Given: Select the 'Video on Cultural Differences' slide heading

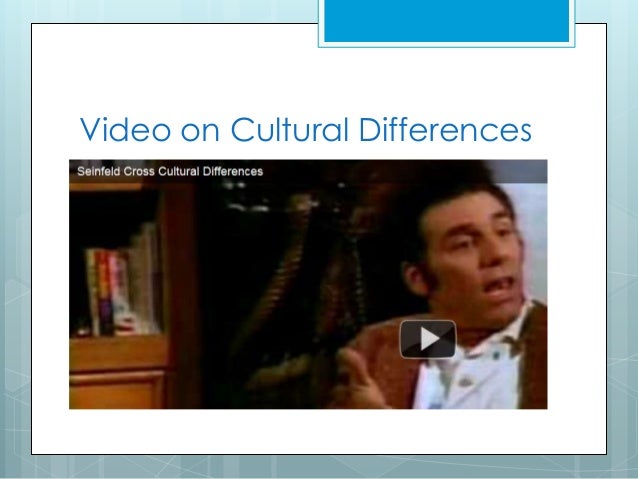Looking at the screenshot, I should [x=306, y=129].
